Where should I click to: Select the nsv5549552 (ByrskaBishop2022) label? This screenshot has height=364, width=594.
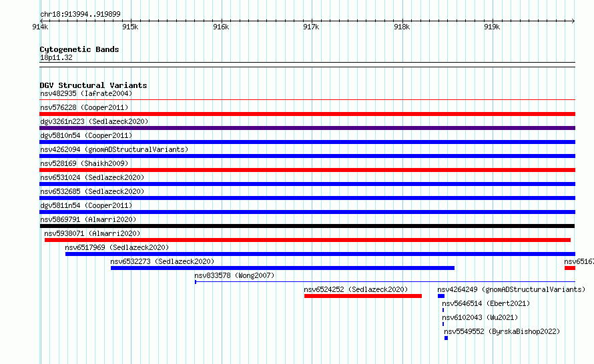tap(502, 331)
